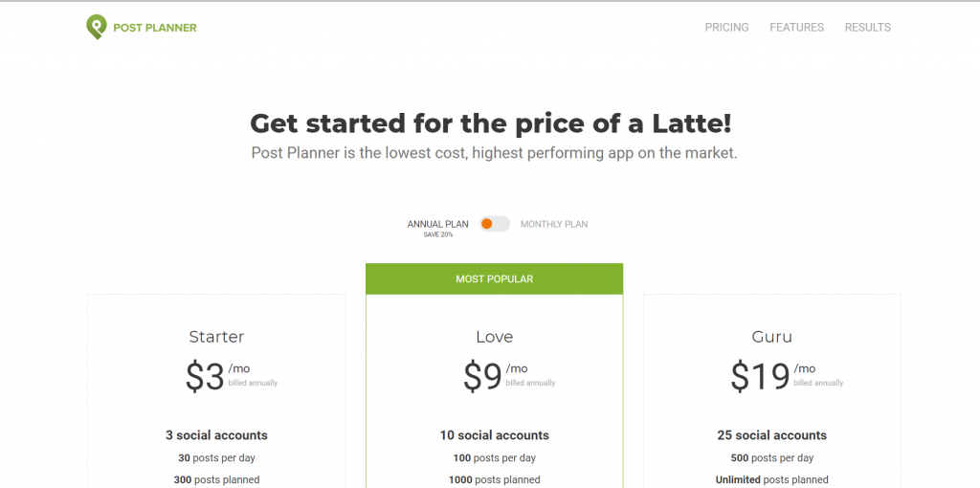Click the Post Planner pin logo icon
980x488 pixels.
(x=95, y=27)
